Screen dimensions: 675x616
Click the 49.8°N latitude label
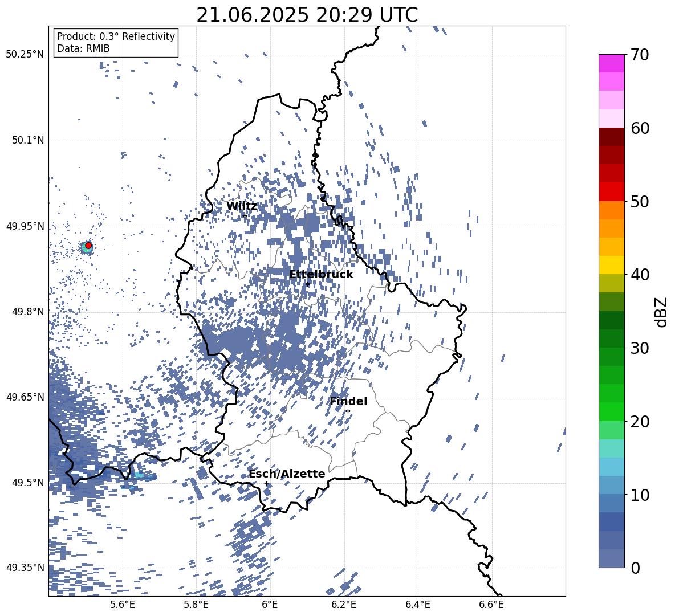pyautogui.click(x=27, y=312)
